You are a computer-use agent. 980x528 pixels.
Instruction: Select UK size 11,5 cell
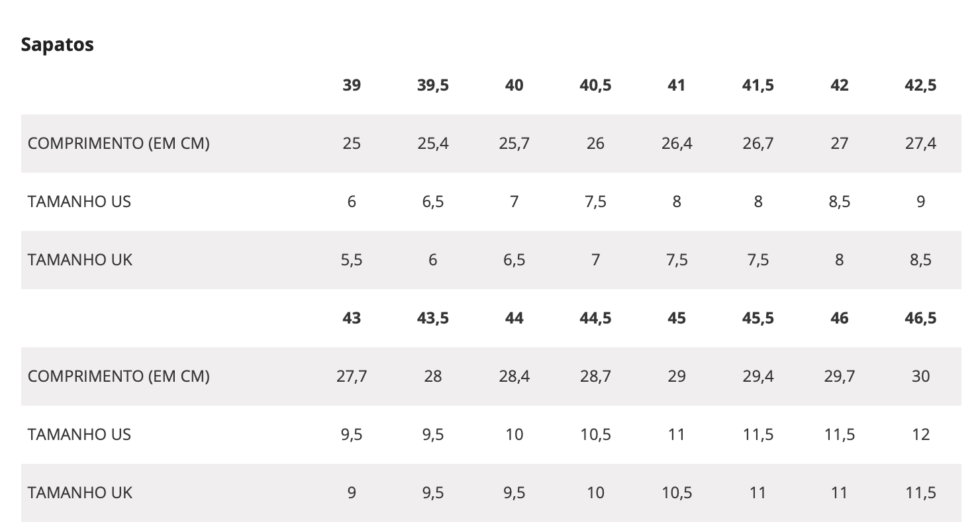point(920,493)
